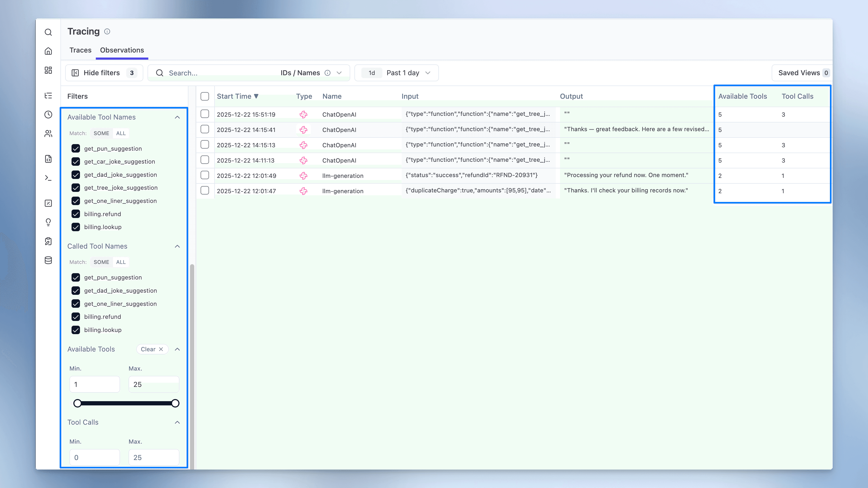Collapse the Available Tool Names section
Screen dimensions: 868x488
[x=177, y=117]
